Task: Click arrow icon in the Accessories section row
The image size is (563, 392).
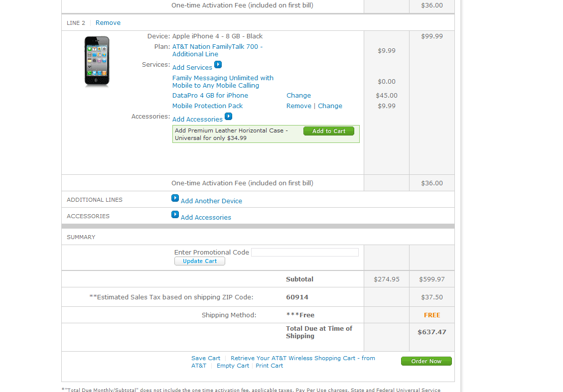Action: 175,215
